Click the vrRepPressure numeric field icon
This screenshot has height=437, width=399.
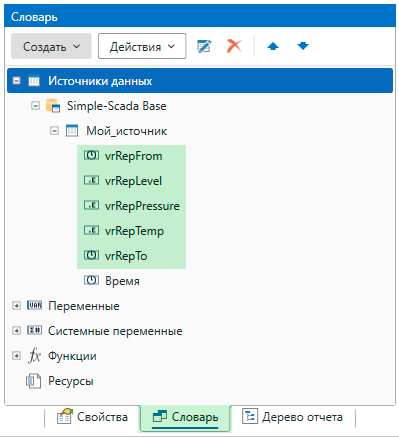pos(91,205)
